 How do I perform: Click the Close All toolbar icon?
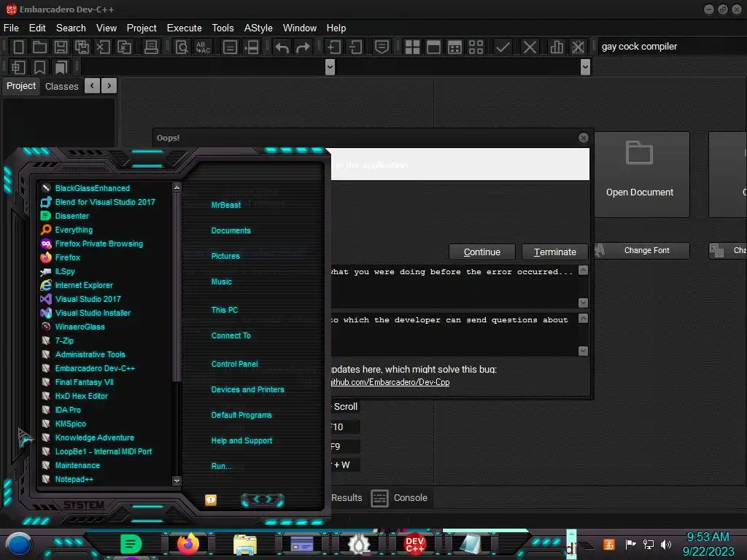(x=124, y=47)
